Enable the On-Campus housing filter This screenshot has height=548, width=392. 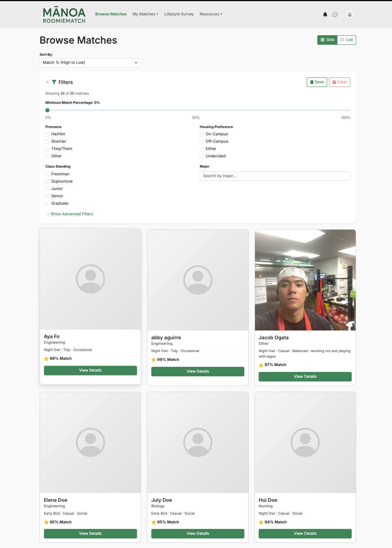click(202, 134)
